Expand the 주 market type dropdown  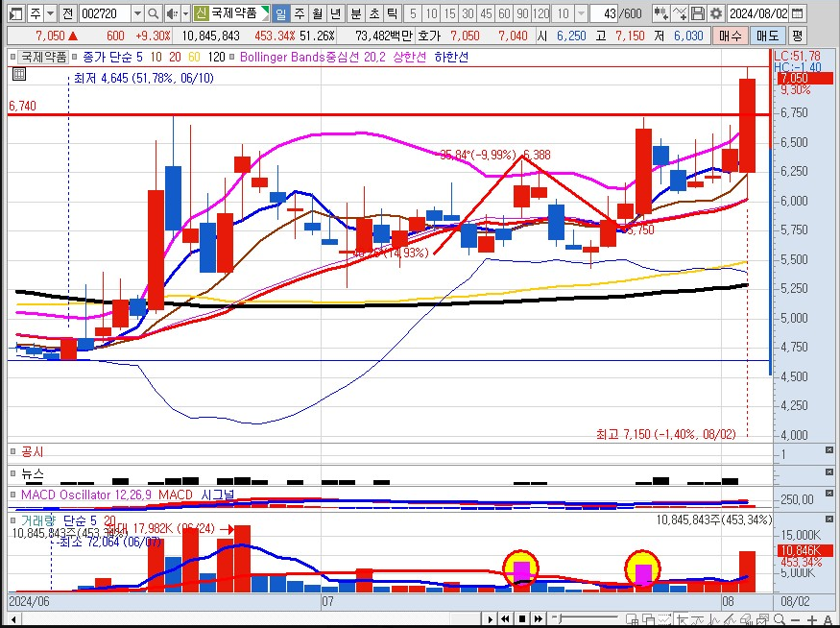click(50, 13)
